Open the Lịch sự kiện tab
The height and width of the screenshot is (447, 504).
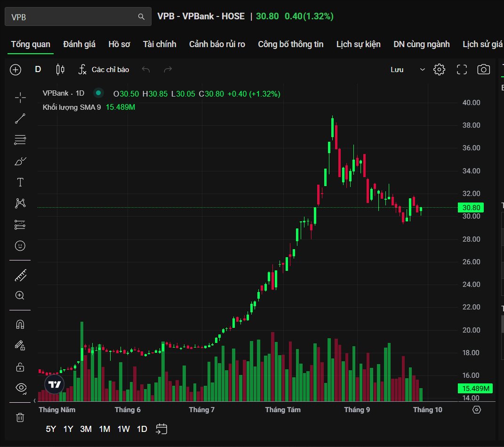pos(359,44)
